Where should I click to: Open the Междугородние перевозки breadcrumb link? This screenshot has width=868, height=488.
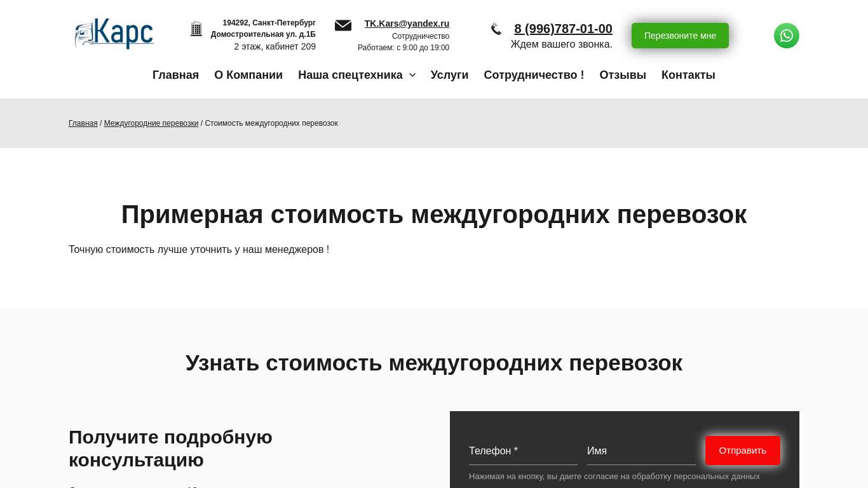click(151, 123)
